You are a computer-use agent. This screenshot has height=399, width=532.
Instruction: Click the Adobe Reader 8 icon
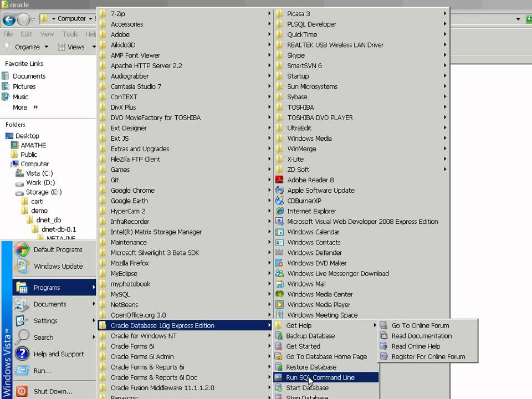(279, 180)
